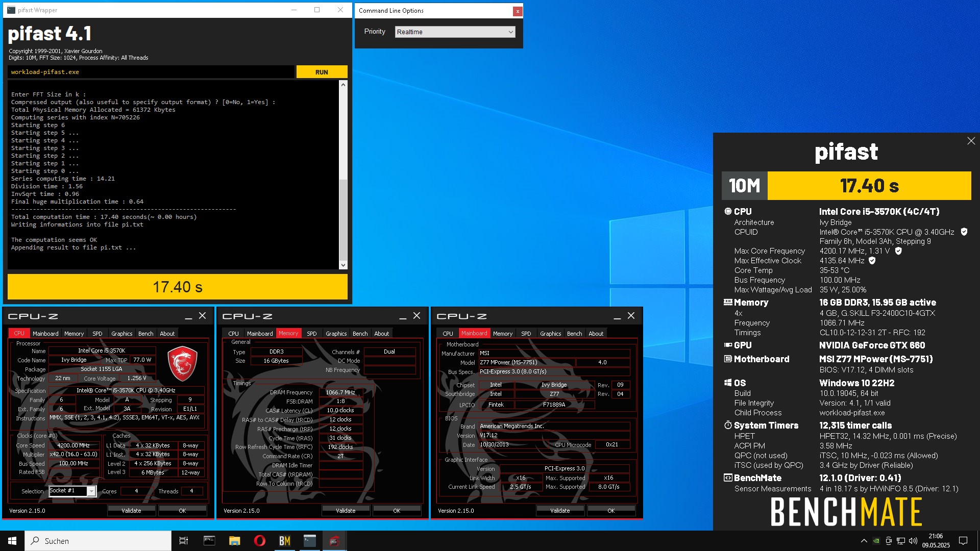This screenshot has width=980, height=551.
Task: Expand Socket #1 selection dropdown
Action: (x=91, y=491)
